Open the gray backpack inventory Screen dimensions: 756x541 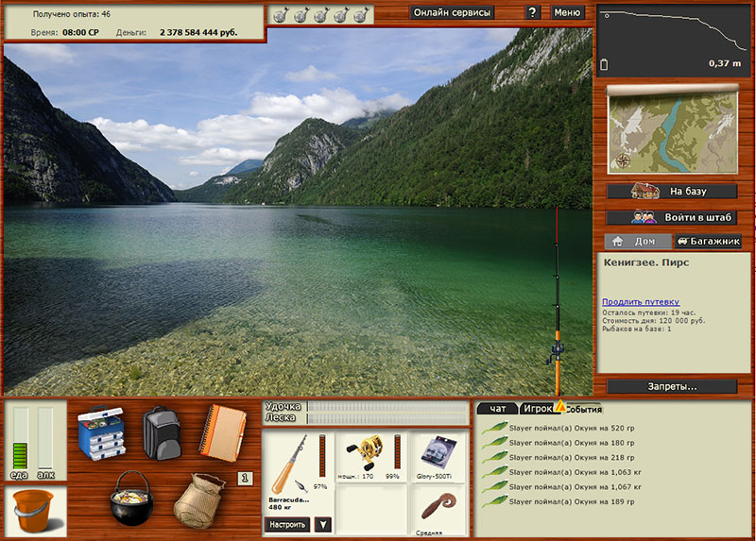[162, 432]
